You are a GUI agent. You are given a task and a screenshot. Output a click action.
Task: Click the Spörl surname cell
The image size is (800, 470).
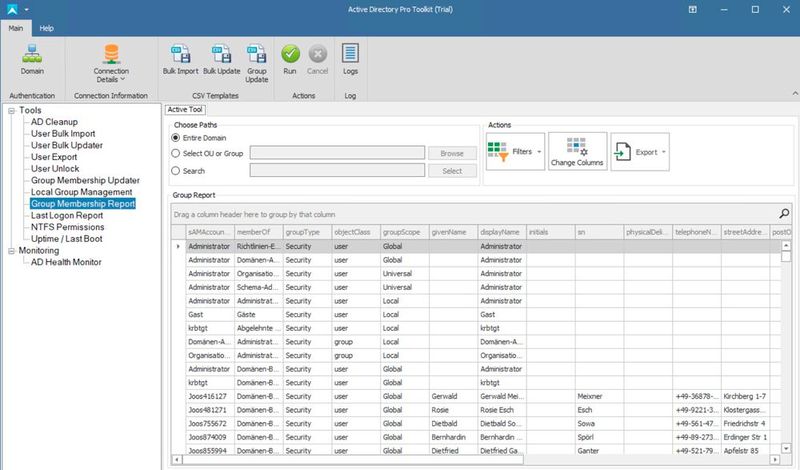click(599, 437)
